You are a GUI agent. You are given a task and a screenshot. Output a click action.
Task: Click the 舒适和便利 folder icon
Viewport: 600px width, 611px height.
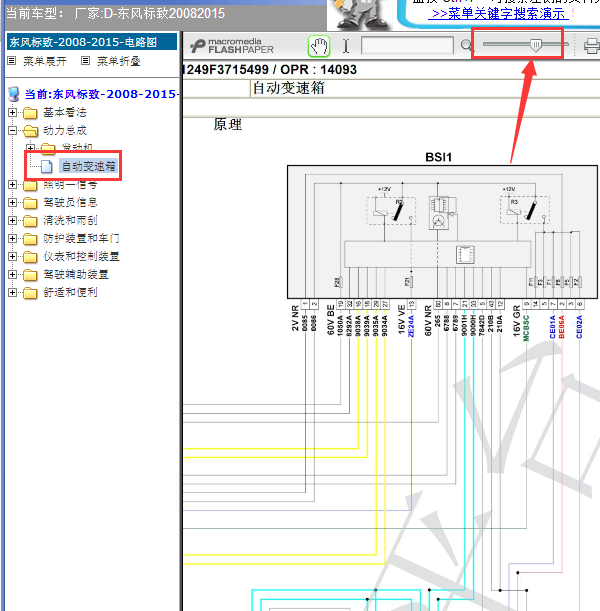[x=30, y=293]
